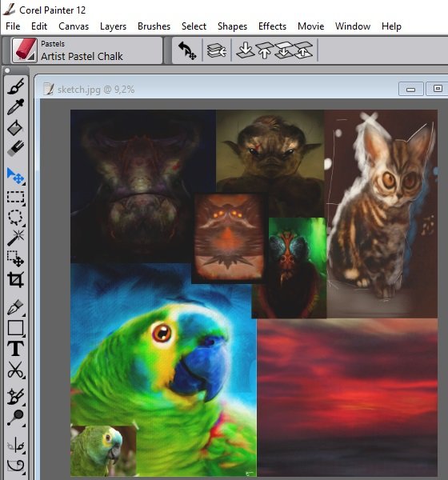Viewport: 448px width, 480px height.
Task: Open the Brushes menu
Action: [154, 26]
